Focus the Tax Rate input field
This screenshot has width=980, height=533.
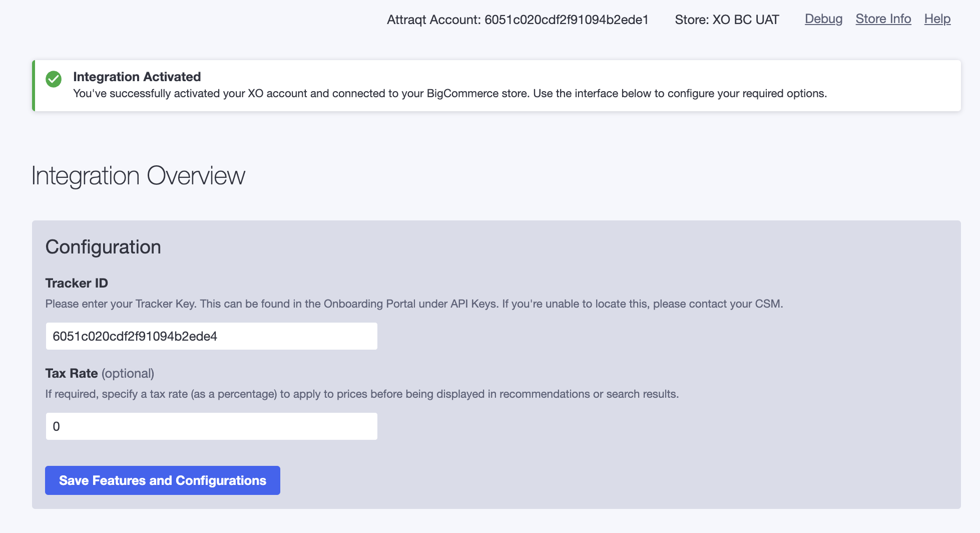click(211, 426)
